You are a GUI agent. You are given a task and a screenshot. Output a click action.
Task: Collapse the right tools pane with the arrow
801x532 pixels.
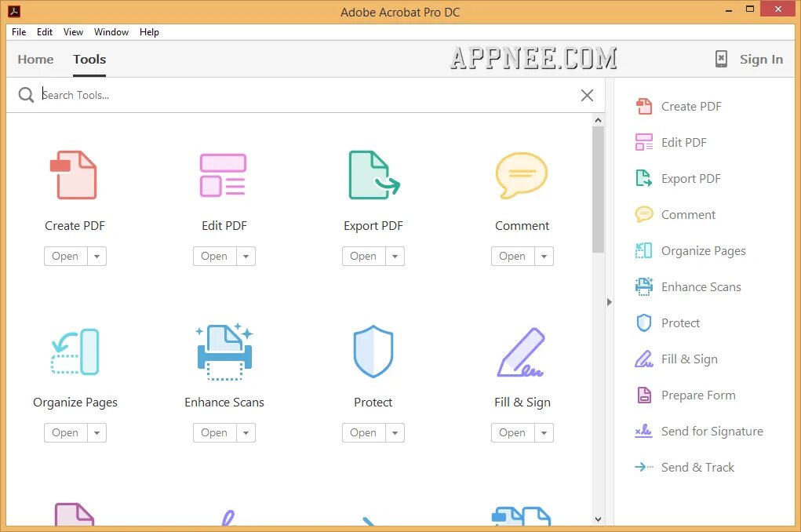pyautogui.click(x=609, y=302)
